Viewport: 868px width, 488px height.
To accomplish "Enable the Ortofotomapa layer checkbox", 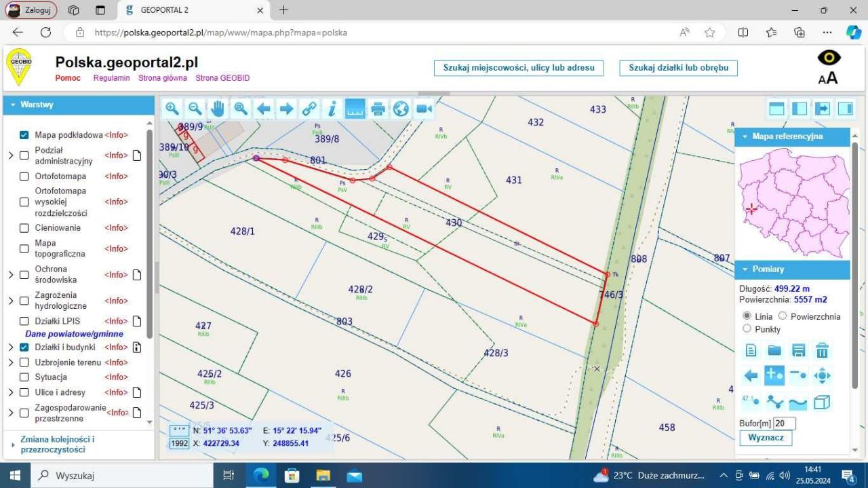I will coord(24,176).
